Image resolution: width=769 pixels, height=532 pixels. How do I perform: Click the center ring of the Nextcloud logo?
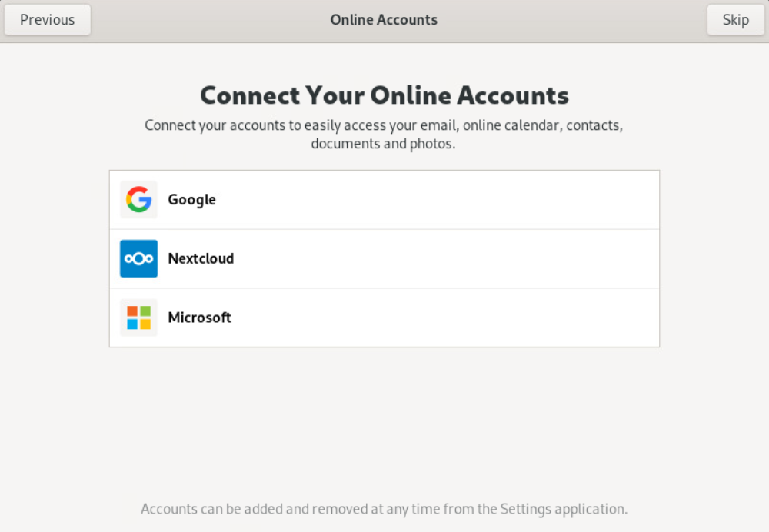point(138,259)
